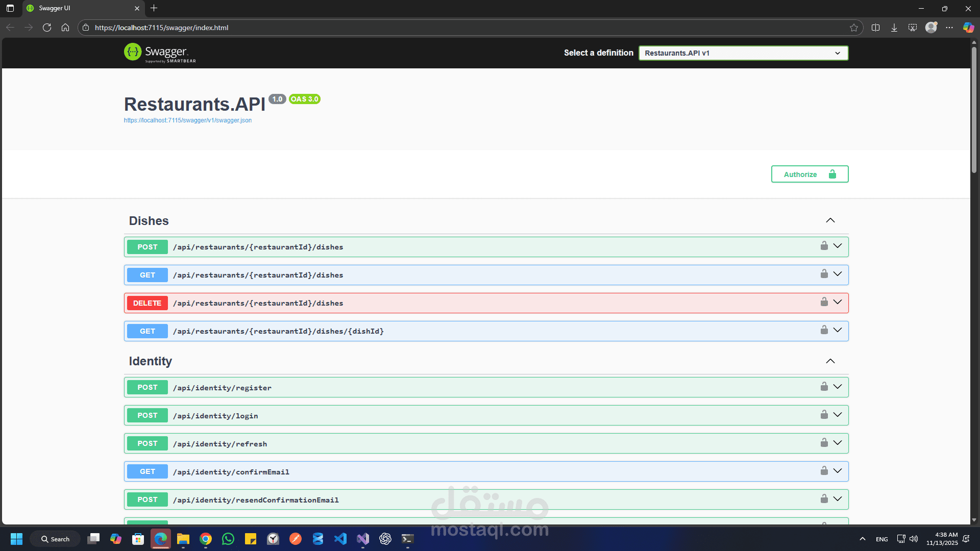Open Windows Start menu
The width and height of the screenshot is (980, 551).
click(16, 539)
